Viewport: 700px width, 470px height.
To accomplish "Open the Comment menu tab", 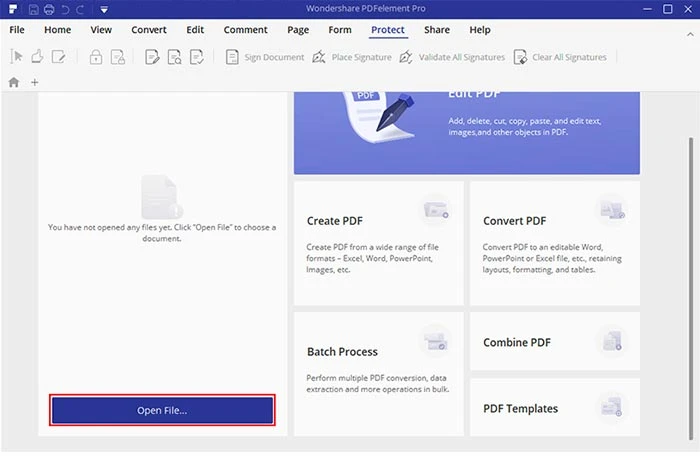I will click(x=246, y=30).
